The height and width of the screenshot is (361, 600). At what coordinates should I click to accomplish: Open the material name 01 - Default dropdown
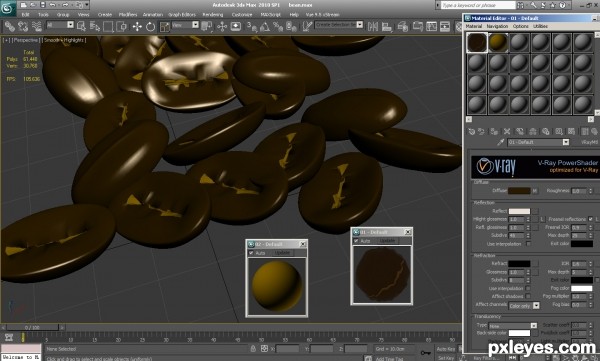pos(538,142)
